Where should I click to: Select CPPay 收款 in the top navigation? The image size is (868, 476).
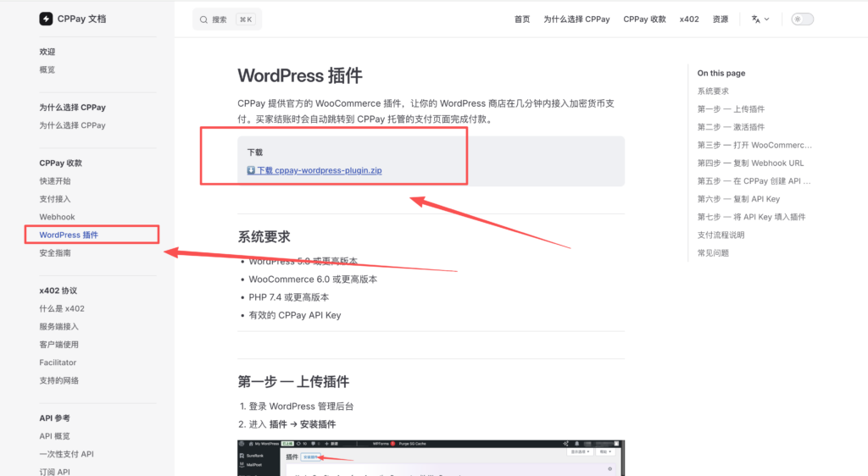[x=644, y=19]
